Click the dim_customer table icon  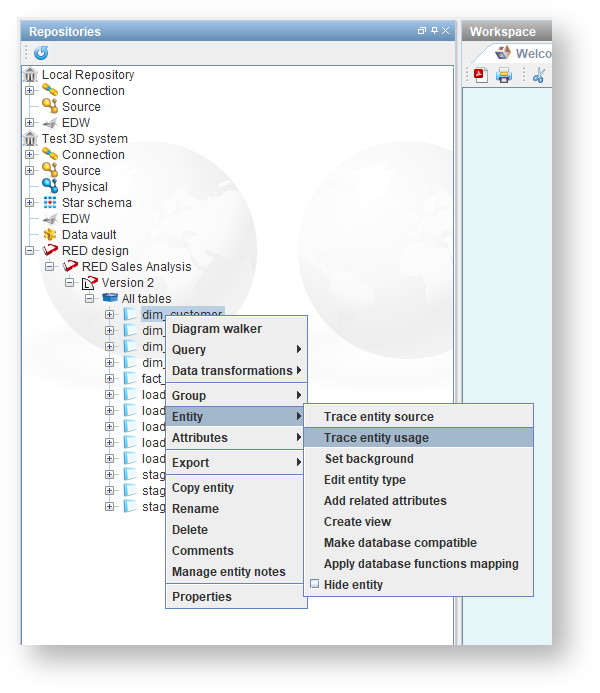[130, 314]
